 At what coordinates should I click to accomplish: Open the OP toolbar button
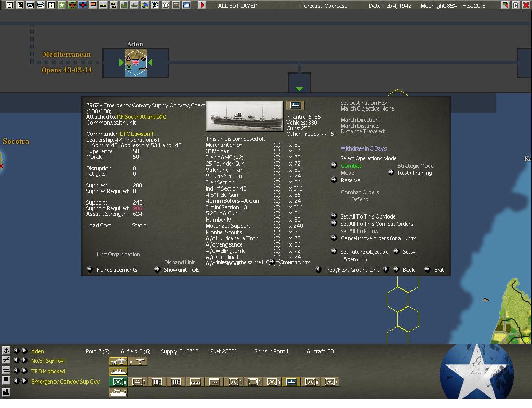166,5
